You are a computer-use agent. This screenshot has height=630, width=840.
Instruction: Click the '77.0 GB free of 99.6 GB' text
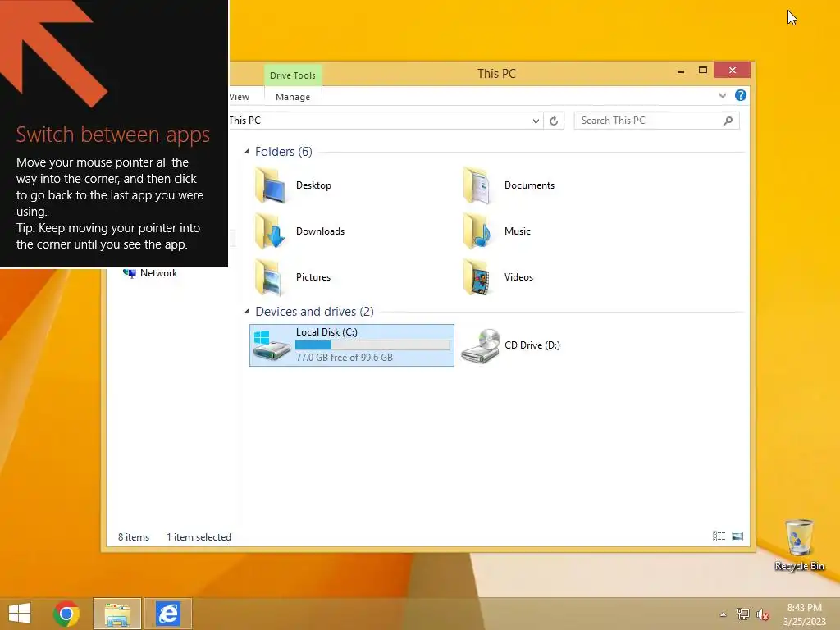pos(345,358)
